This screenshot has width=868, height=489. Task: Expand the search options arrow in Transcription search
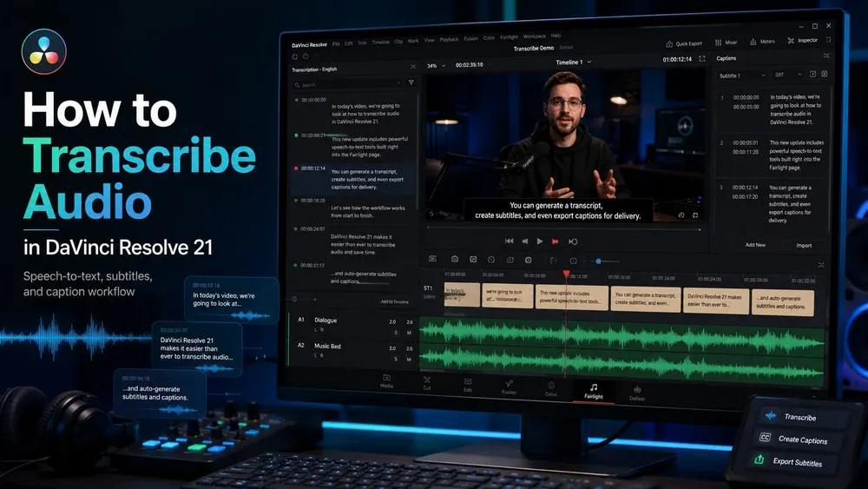coord(398,83)
